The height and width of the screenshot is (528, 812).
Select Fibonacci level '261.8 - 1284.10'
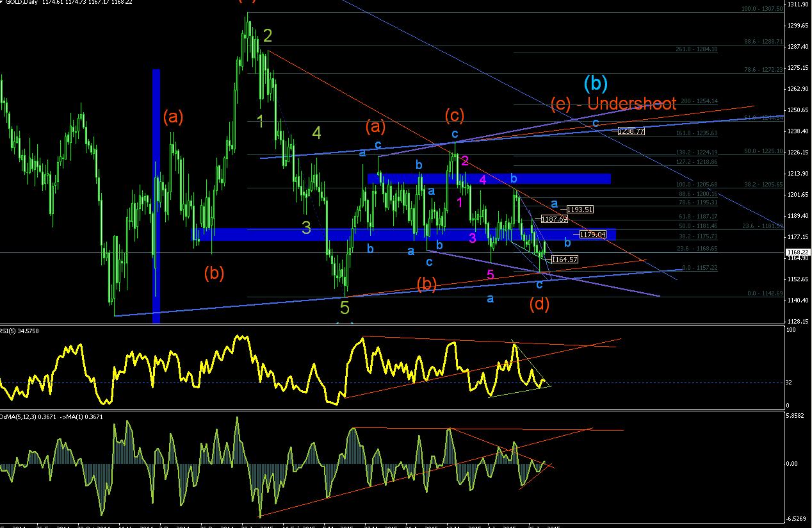point(697,49)
